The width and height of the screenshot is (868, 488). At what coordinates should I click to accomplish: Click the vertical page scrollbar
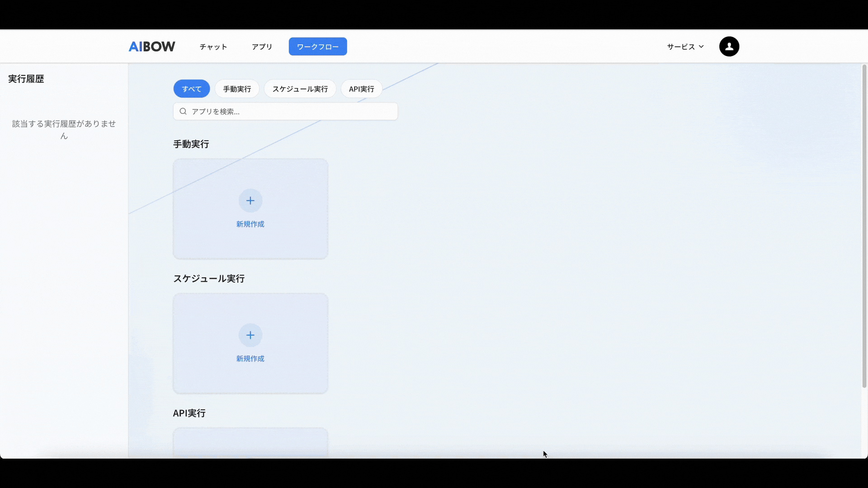864,226
